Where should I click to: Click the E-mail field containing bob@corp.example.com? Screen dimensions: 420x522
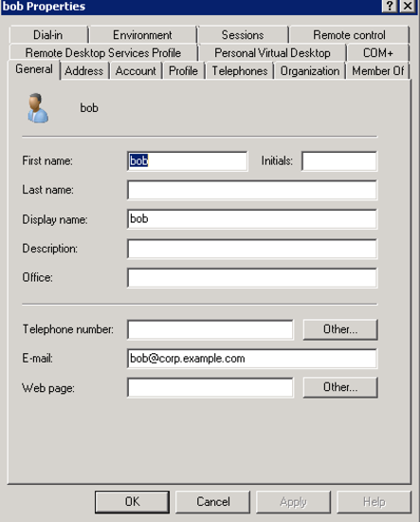[252, 359]
